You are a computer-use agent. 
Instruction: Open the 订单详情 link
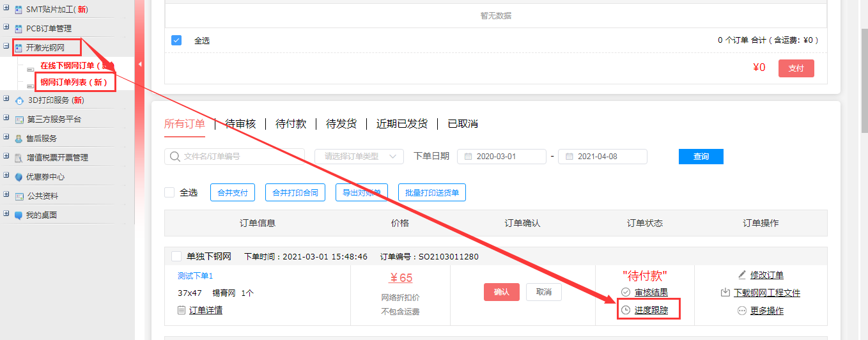click(205, 310)
